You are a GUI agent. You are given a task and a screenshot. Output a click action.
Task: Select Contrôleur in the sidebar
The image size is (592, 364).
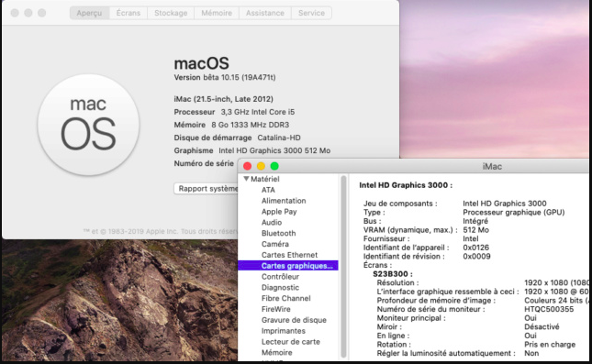pyautogui.click(x=280, y=277)
